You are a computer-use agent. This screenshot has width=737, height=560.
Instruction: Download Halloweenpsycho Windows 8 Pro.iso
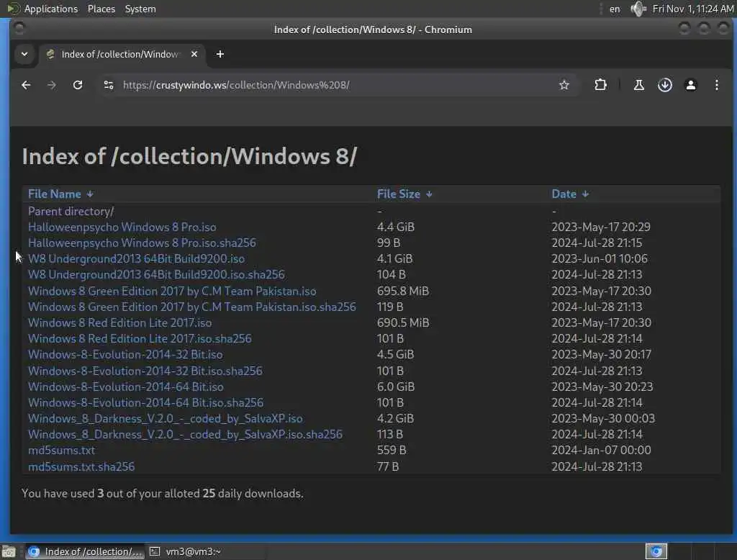122,227
